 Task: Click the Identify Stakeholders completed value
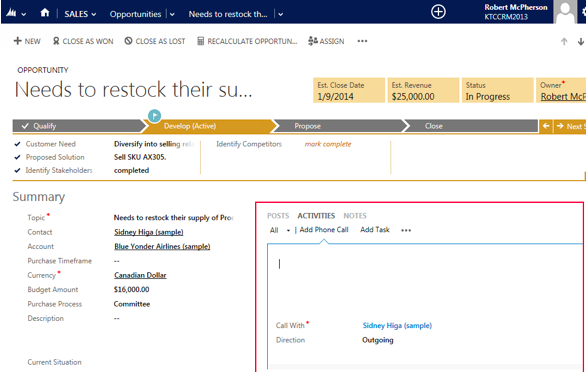tap(131, 170)
